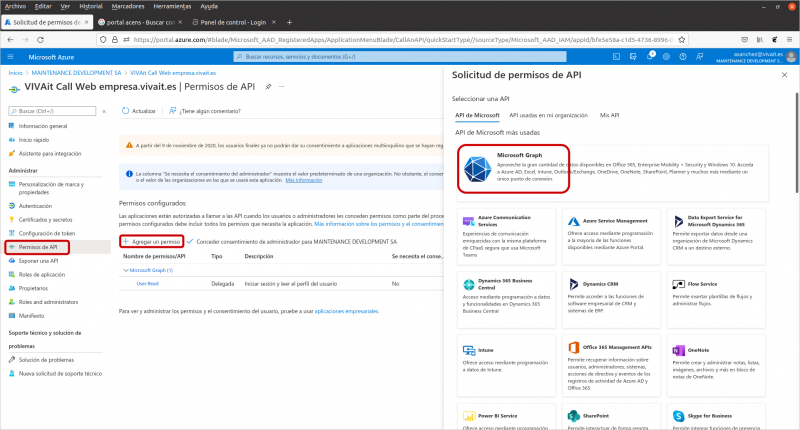Focus the Azure global search bar
Viewport: 800px width, 430px height.
point(400,57)
